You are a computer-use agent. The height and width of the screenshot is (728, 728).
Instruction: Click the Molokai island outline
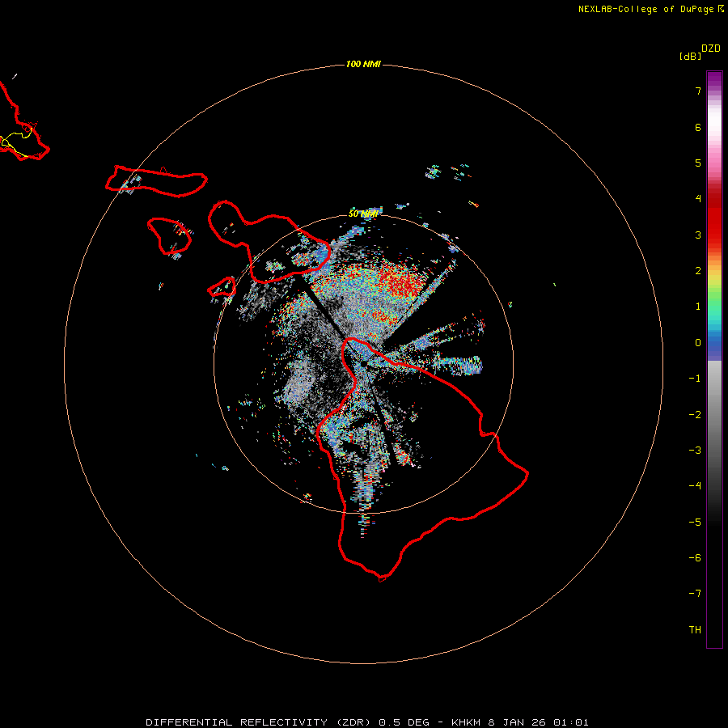point(156,180)
